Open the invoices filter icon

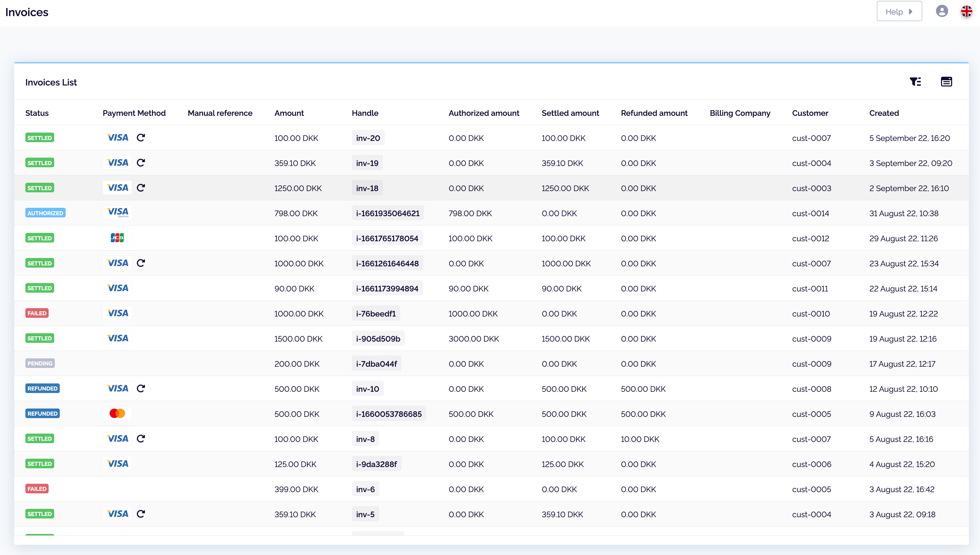(915, 81)
